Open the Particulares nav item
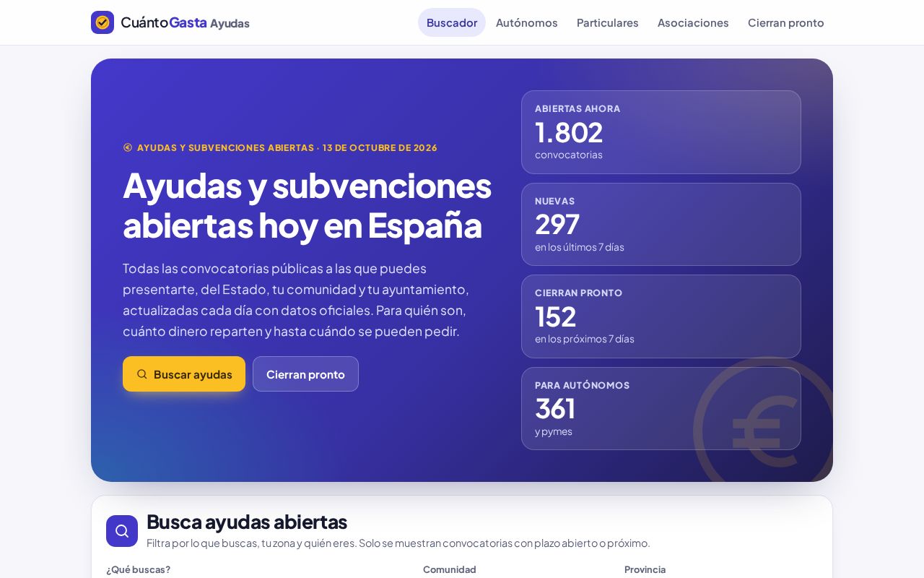The height and width of the screenshot is (578, 924). [x=608, y=22]
